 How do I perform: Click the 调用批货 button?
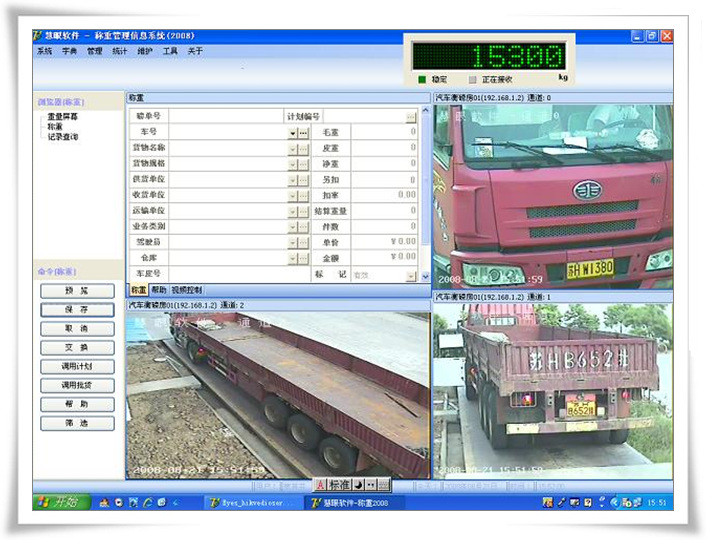(x=77, y=386)
